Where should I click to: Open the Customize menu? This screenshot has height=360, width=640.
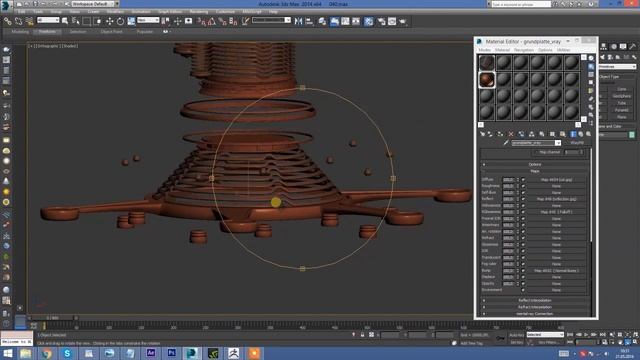[225, 12]
